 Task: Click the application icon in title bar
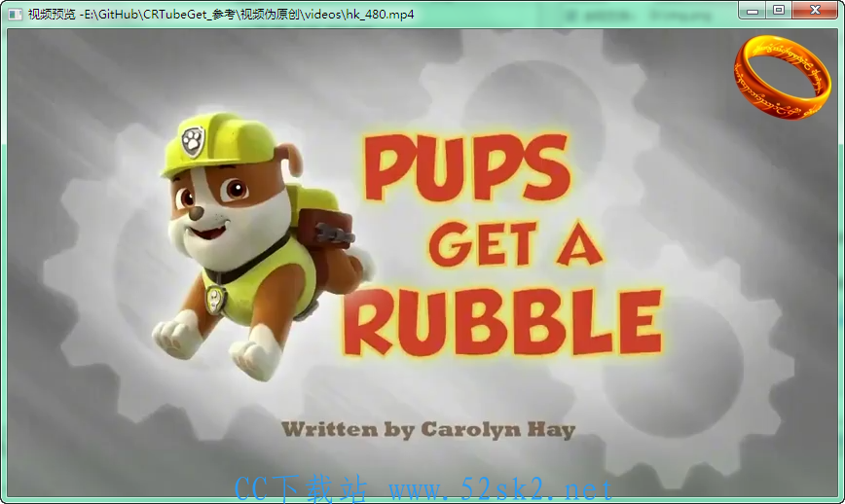16,14
